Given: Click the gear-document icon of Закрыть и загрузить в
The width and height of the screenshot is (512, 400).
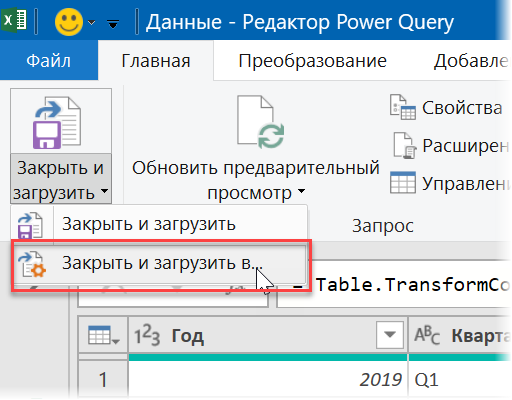Looking at the screenshot, I should 32,265.
